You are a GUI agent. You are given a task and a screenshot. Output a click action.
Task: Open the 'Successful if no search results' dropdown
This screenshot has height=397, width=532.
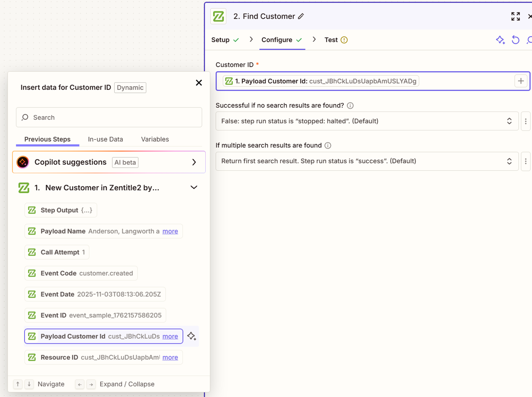(367, 122)
